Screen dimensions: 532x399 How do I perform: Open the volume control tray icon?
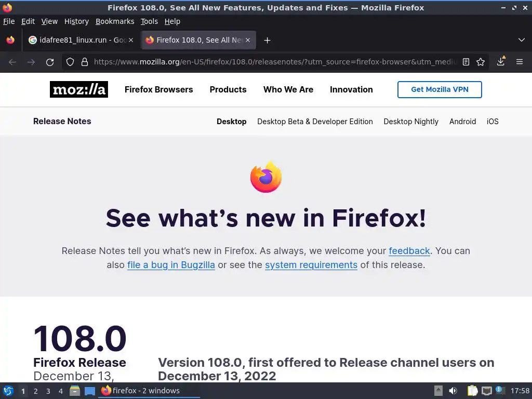(453, 391)
